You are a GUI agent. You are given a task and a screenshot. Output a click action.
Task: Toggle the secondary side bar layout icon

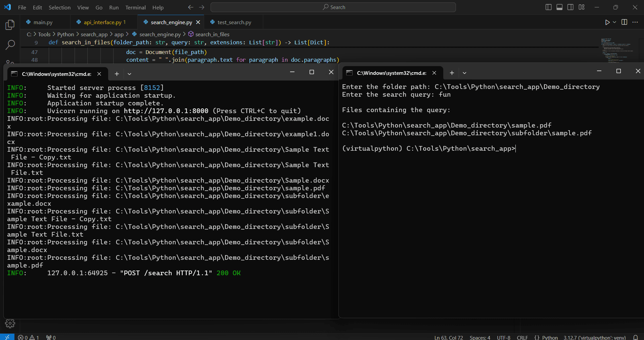(570, 7)
